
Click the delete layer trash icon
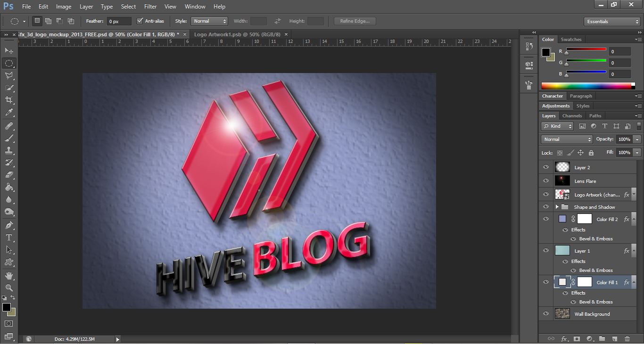point(627,339)
